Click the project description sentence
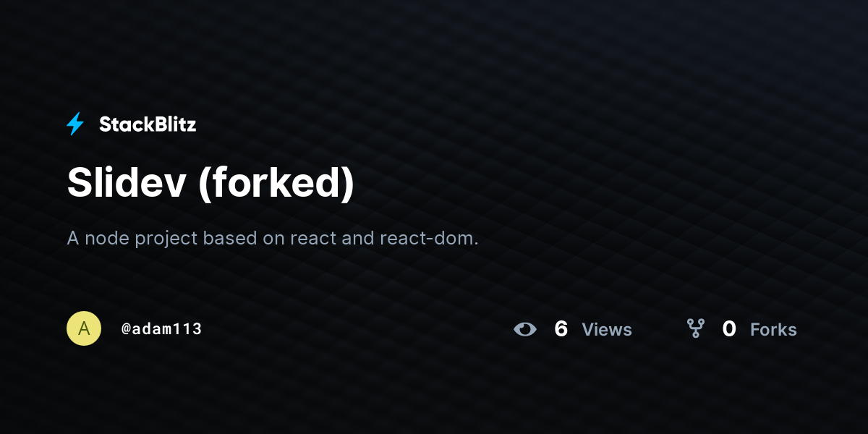868x434 pixels. (x=273, y=238)
